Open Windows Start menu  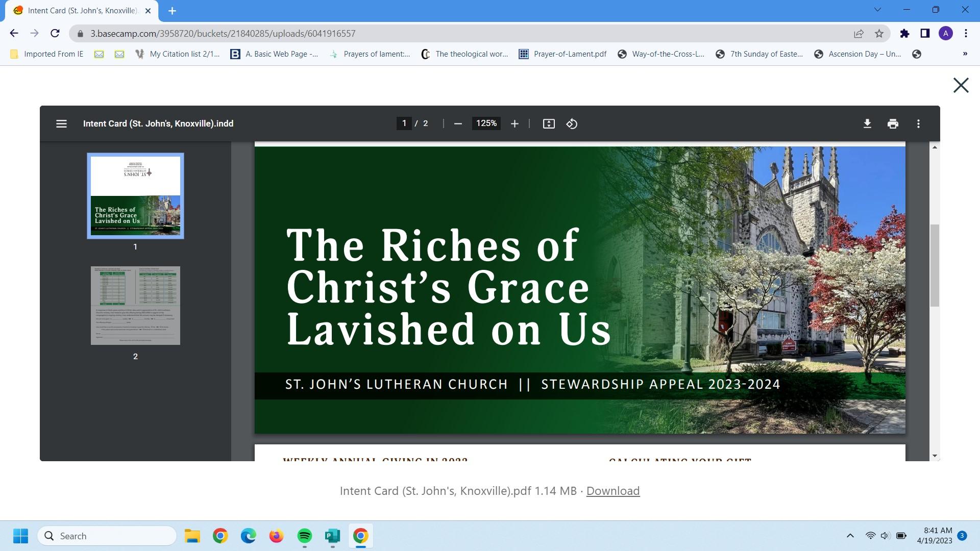[20, 536]
